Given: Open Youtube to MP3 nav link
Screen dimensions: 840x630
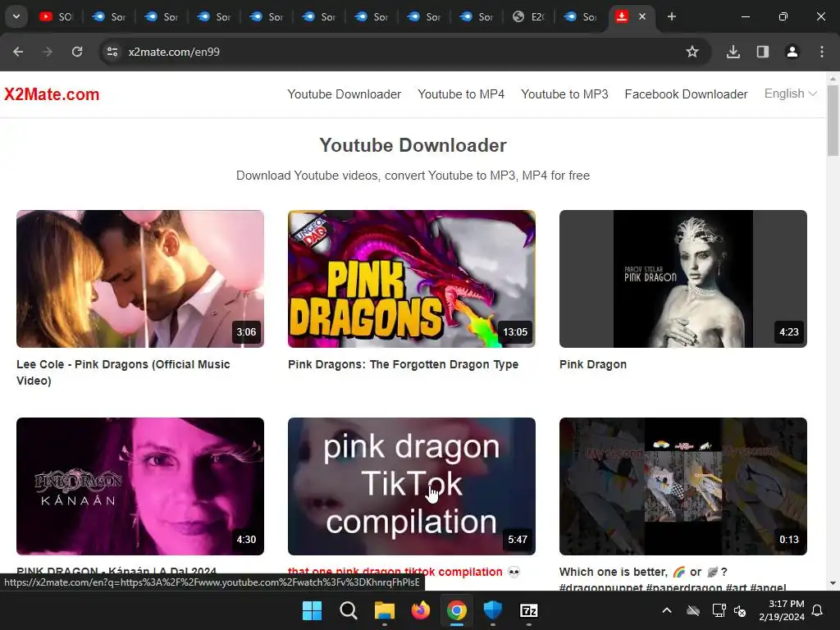Looking at the screenshot, I should [564, 94].
